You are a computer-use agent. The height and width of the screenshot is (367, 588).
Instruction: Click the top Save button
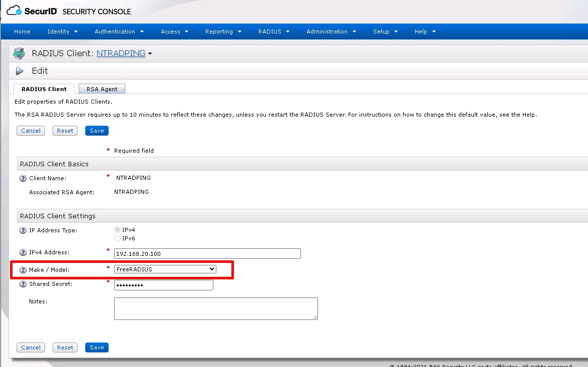coord(97,131)
